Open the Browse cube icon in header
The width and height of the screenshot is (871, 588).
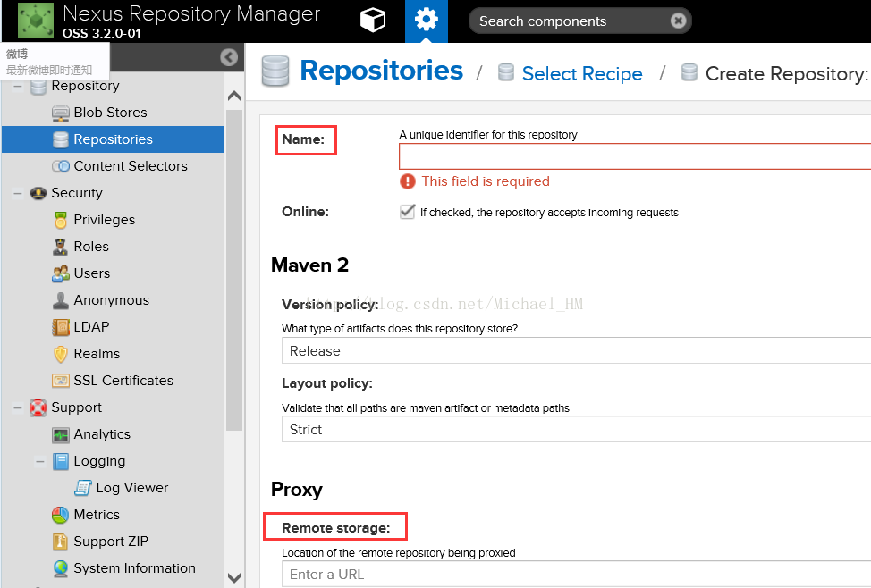pos(372,21)
